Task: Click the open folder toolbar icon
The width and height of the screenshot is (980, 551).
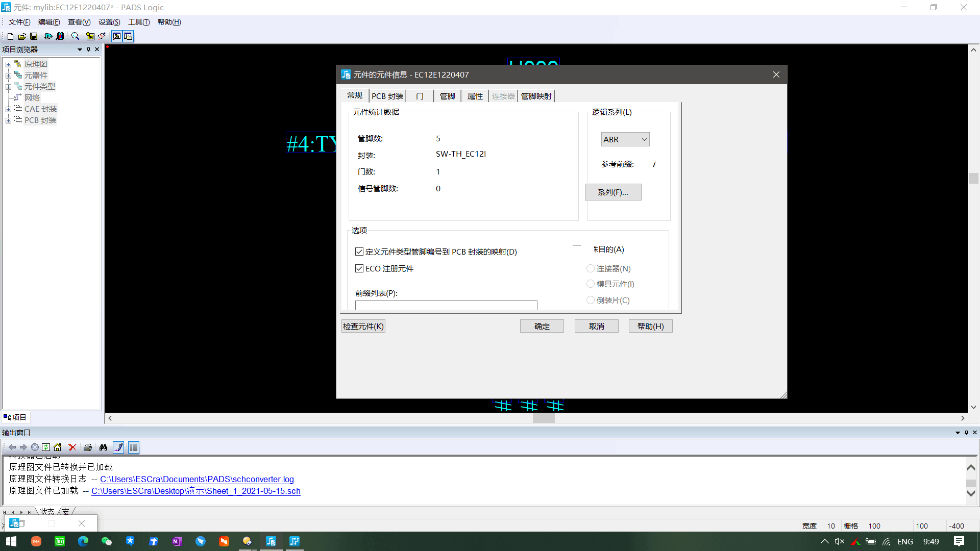Action: [22, 36]
